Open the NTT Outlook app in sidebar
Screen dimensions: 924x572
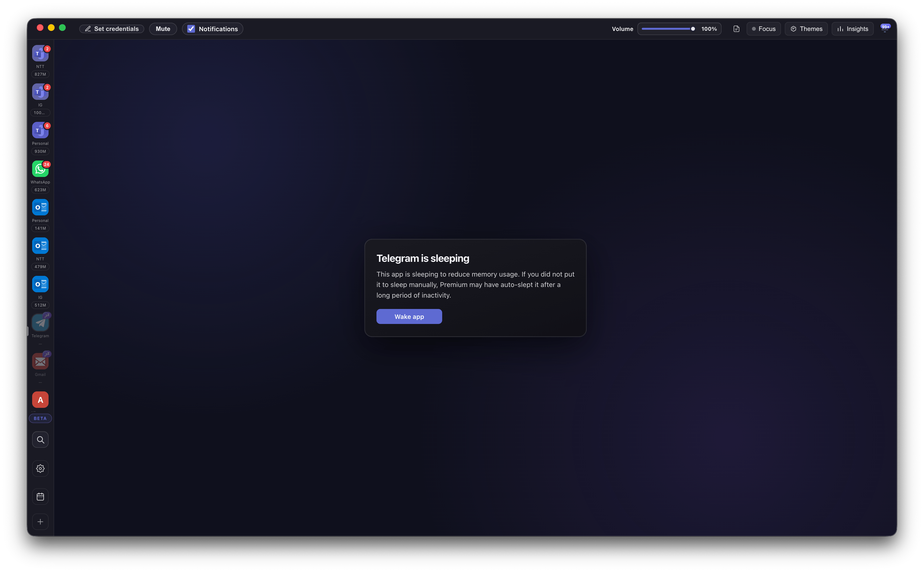click(40, 246)
